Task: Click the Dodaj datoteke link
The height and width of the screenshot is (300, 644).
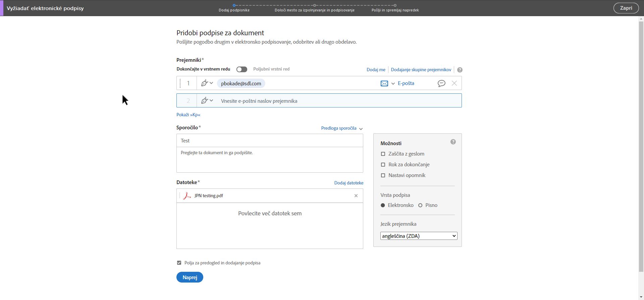Action: tap(348, 183)
